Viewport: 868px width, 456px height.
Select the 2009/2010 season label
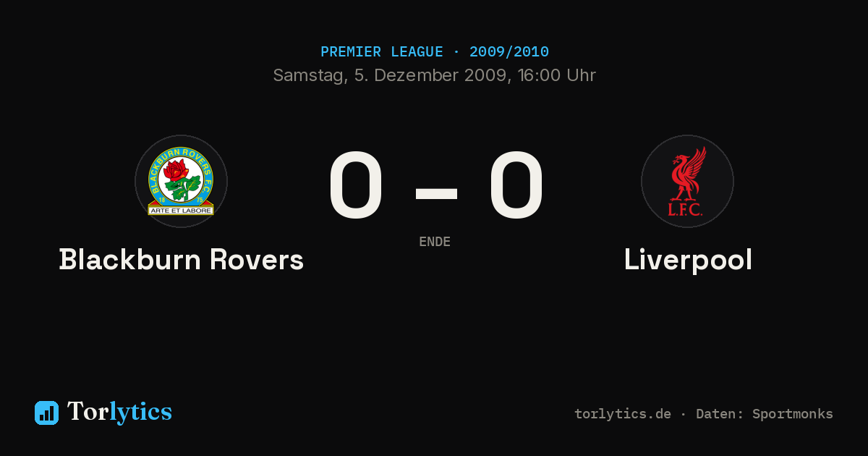[509, 52]
